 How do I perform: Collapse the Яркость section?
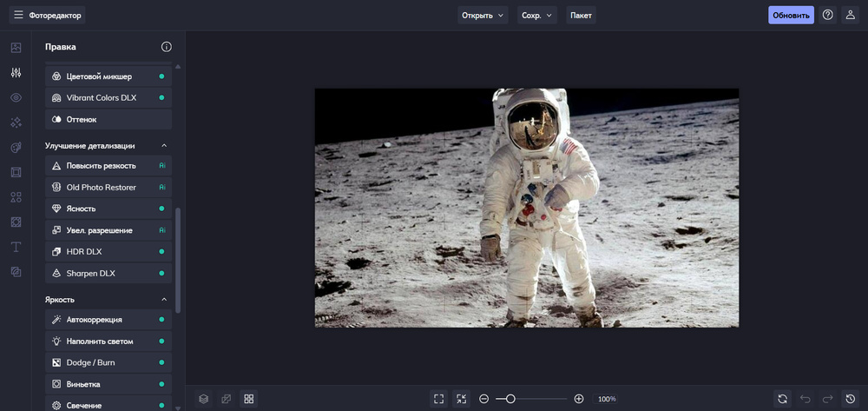(164, 300)
